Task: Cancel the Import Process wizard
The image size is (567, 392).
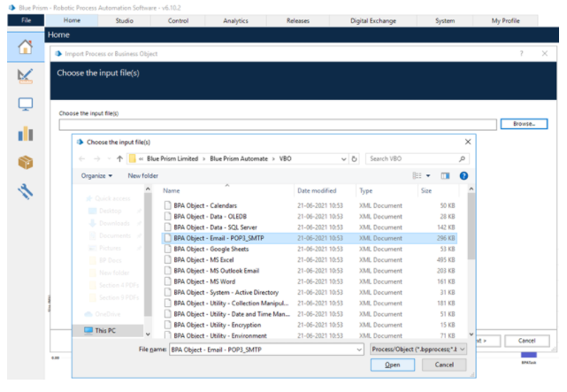Action: pyautogui.click(x=527, y=341)
